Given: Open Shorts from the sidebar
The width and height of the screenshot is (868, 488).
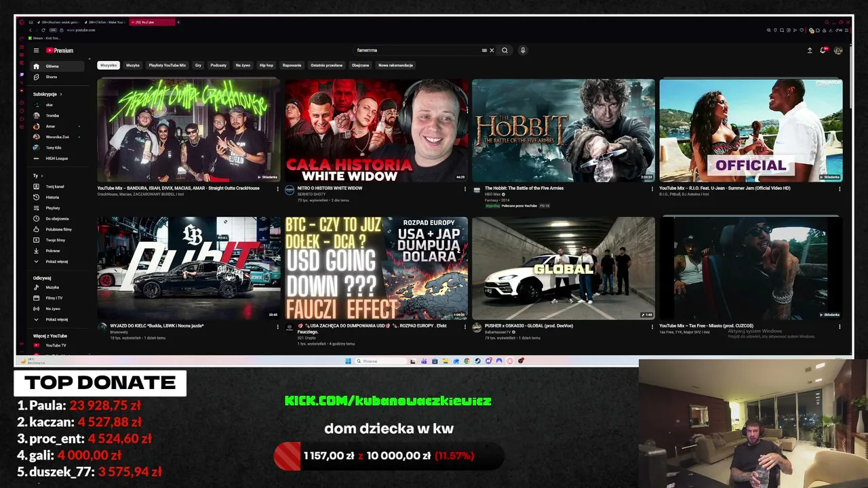Looking at the screenshot, I should click(57, 77).
